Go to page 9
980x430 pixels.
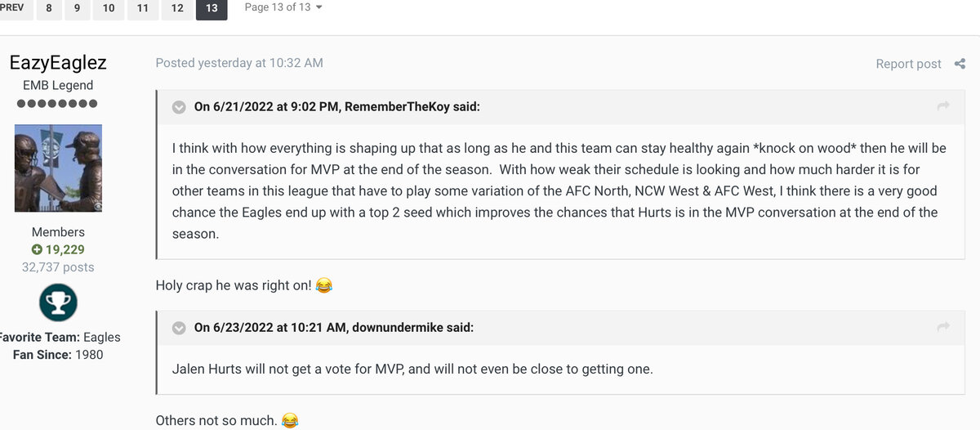point(77,8)
